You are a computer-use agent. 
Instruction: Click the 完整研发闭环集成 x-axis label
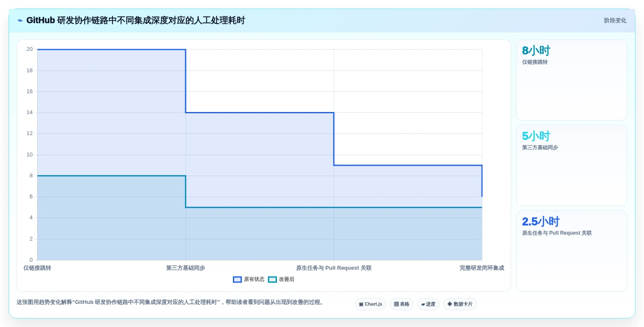pos(482,268)
